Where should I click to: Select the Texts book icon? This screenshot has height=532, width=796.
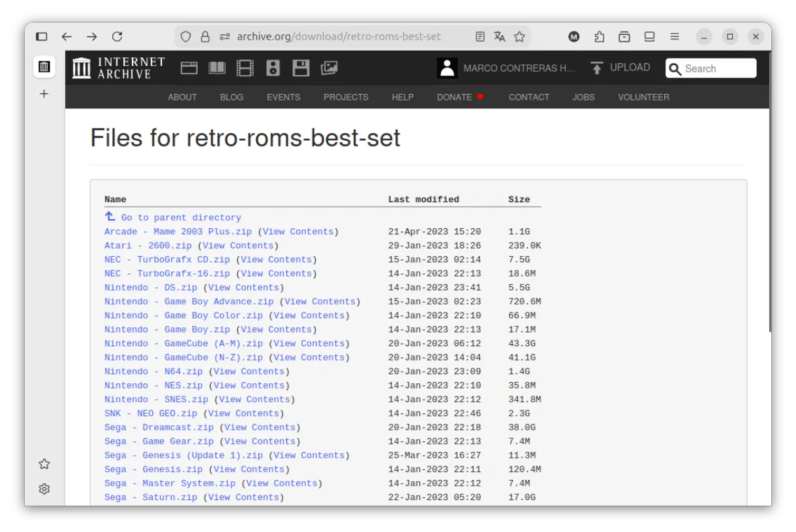pos(217,67)
